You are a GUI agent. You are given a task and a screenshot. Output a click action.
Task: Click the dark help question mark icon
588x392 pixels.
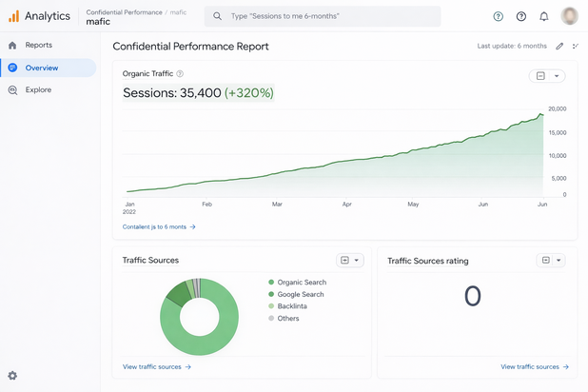521,16
